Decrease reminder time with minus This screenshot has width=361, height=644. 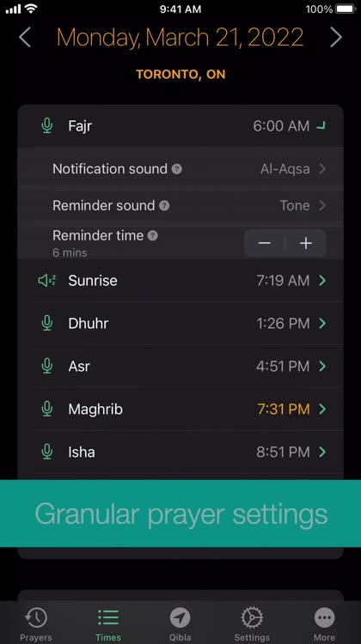[265, 244]
